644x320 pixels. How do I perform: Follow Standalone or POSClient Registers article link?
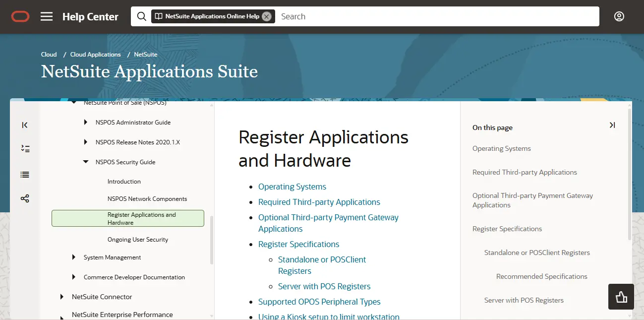pyautogui.click(x=322, y=265)
